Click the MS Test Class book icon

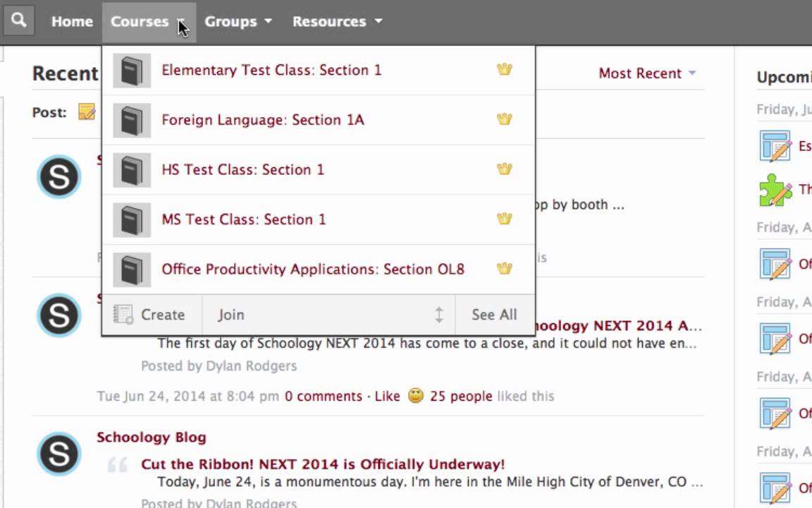pyautogui.click(x=132, y=220)
